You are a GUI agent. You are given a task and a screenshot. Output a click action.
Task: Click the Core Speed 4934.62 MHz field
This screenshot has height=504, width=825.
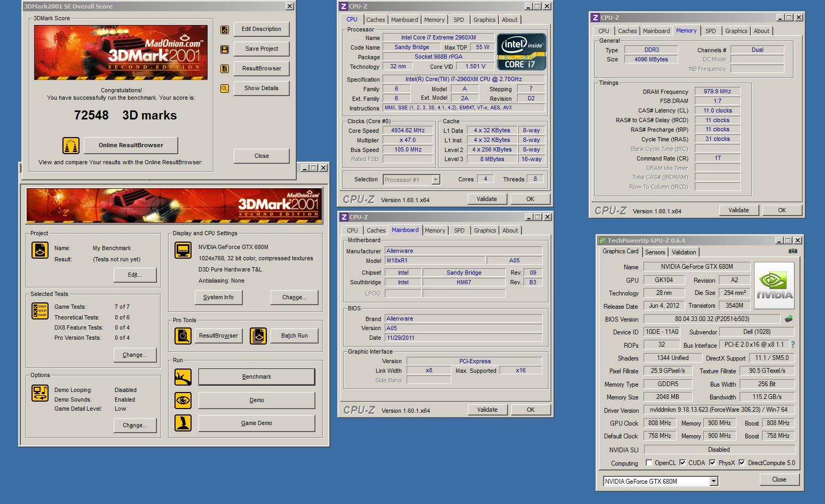click(408, 130)
